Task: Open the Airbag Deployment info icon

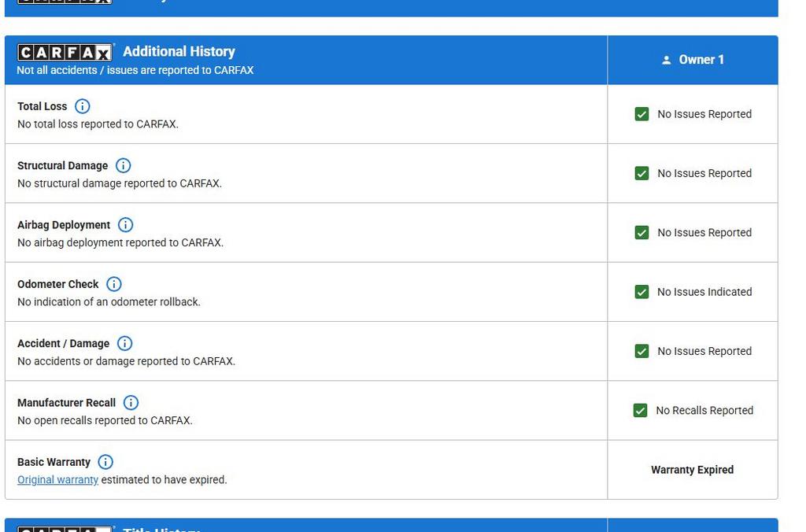Action: coord(125,224)
